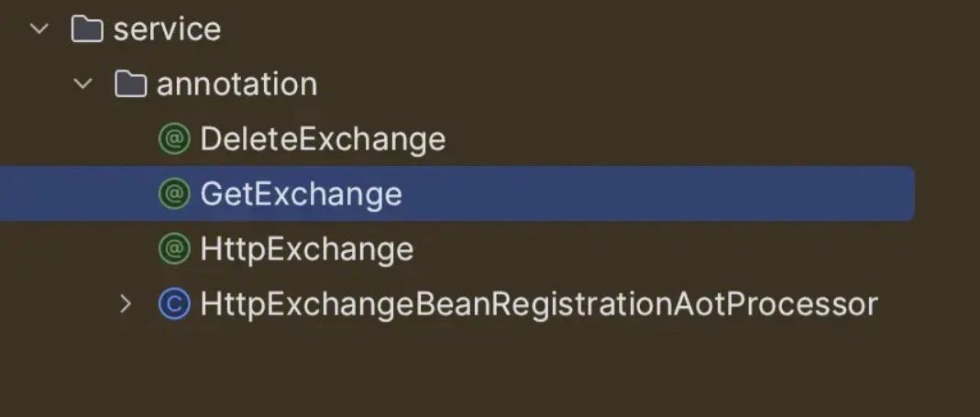980x417 pixels.
Task: Click the blue class icon of HttpExchangeBeanRegistrationAotProcessor
Action: 174,304
